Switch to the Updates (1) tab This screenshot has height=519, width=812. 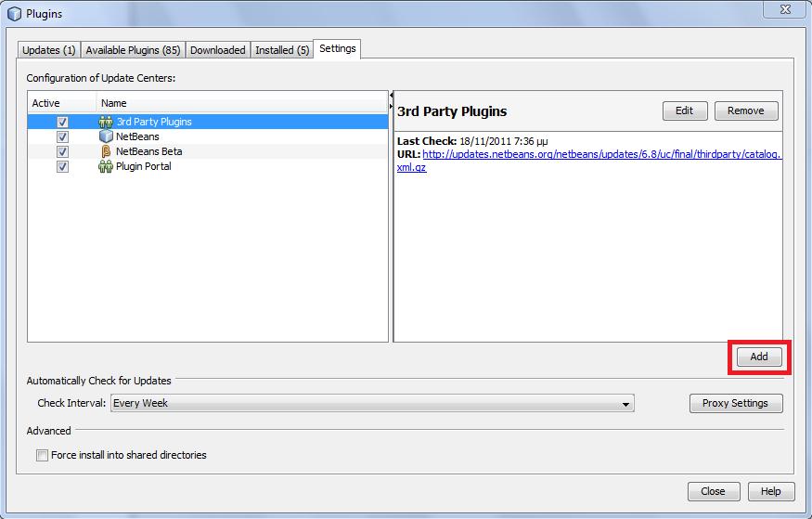point(48,50)
